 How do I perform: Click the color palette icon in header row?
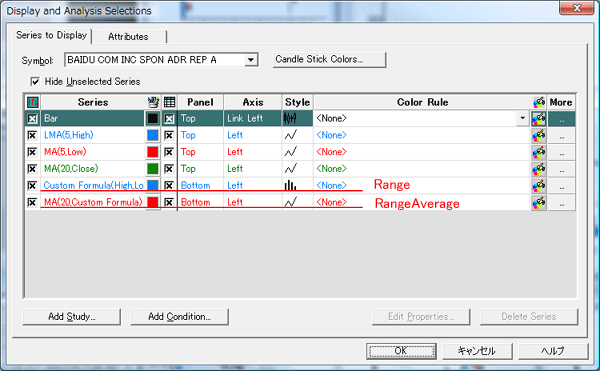click(539, 102)
